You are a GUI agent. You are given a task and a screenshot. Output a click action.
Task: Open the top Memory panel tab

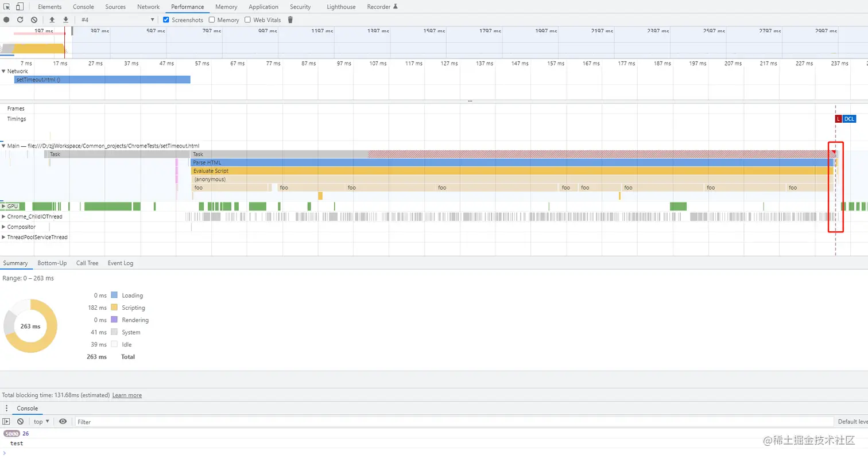(x=226, y=7)
